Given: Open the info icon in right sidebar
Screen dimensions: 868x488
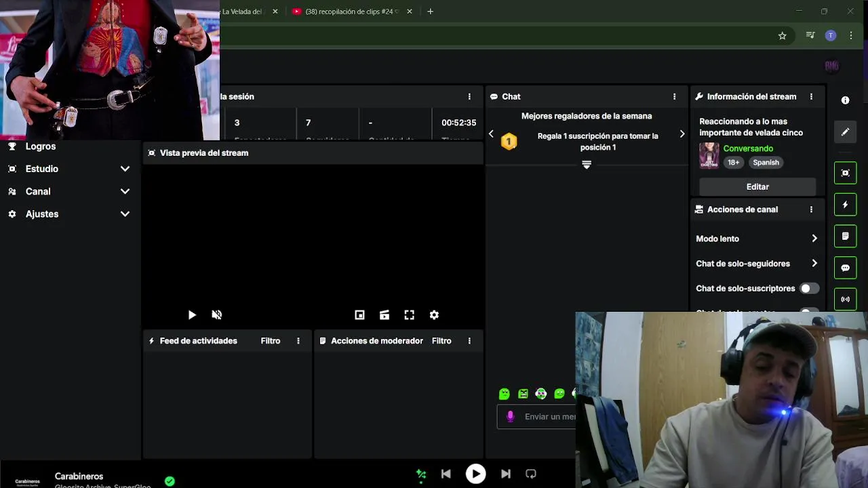Looking at the screenshot, I should 845,100.
